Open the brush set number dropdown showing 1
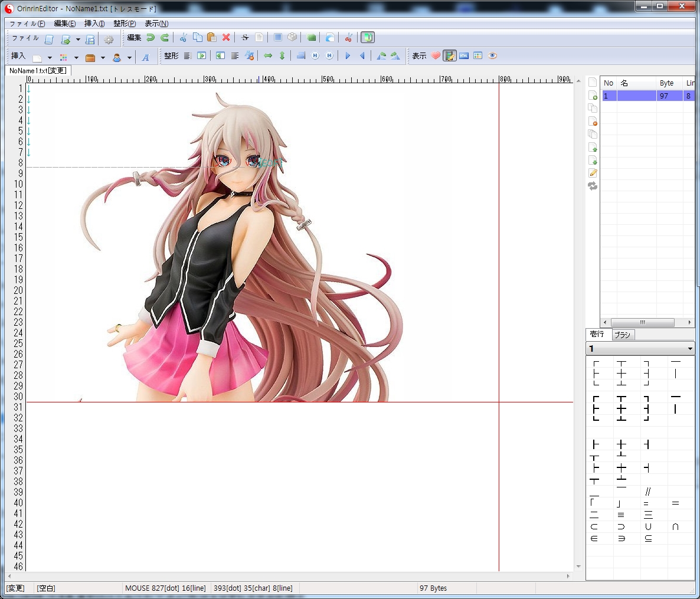 (x=640, y=349)
